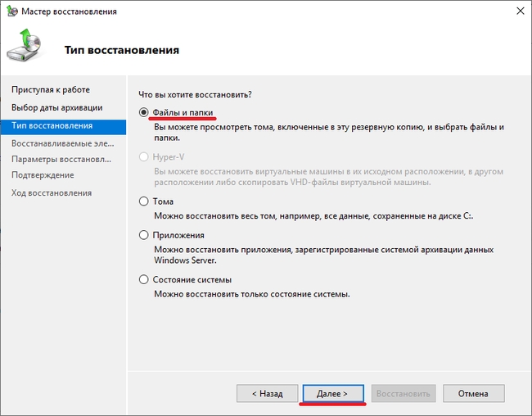Open the 'Выбор даты архивации' step
Image resolution: width=532 pixels, height=416 pixels.
[x=57, y=108]
